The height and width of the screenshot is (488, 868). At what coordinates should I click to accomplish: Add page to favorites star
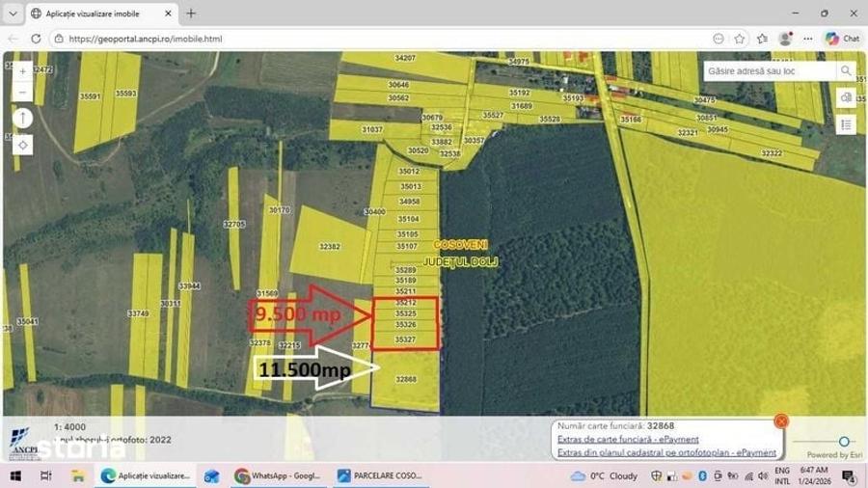point(740,39)
